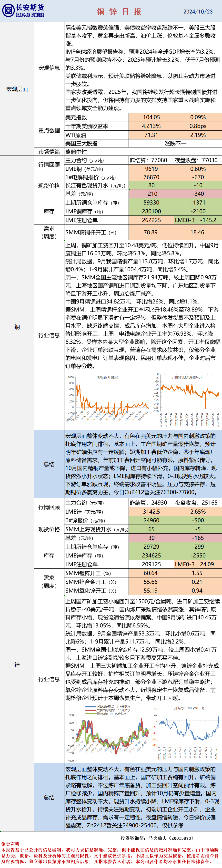The image size is (222, 868).
Task: Click the copper basis value -210
Action: (x=151, y=194)
